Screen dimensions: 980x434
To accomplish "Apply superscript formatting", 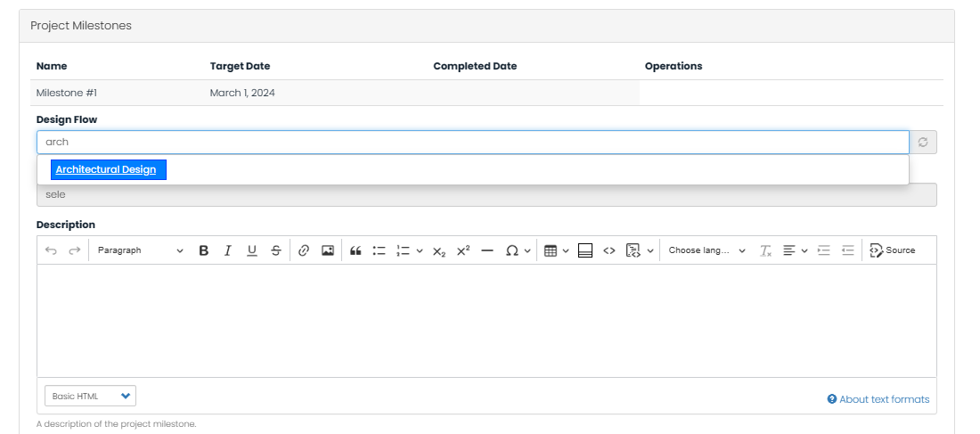I will 463,250.
